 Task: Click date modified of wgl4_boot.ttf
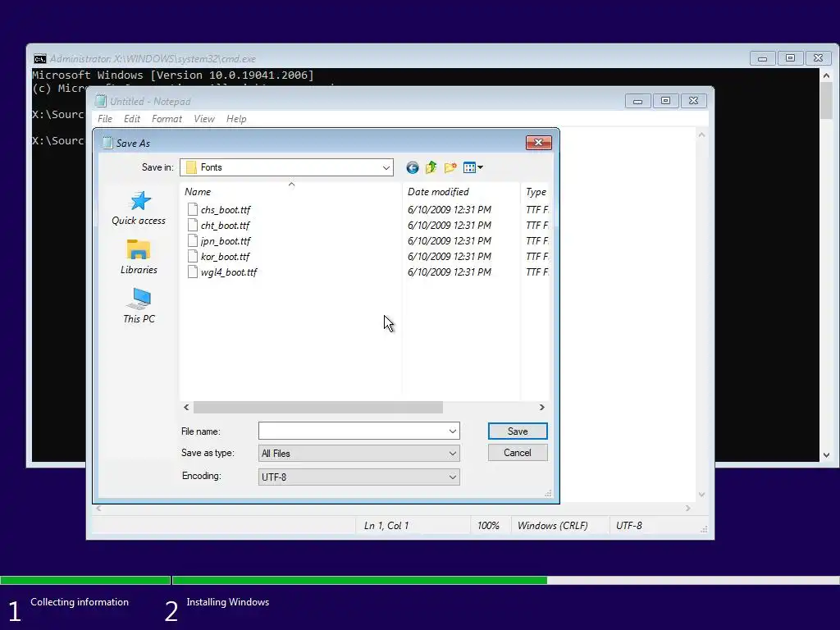[x=450, y=272]
